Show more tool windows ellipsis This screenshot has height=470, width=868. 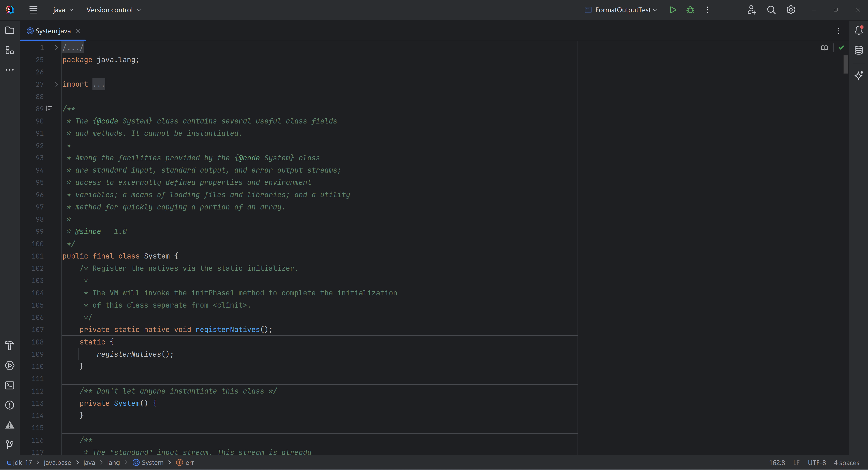[10, 70]
